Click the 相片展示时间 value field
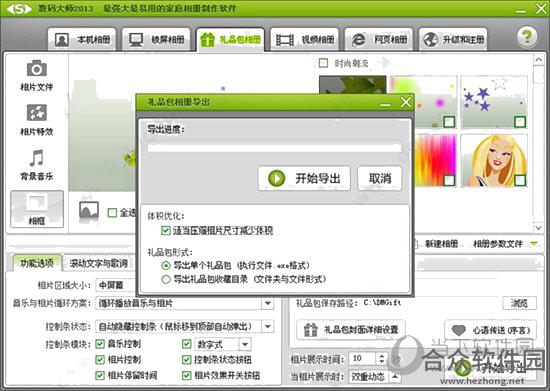Viewport: 550px width, 391px height. (362, 358)
